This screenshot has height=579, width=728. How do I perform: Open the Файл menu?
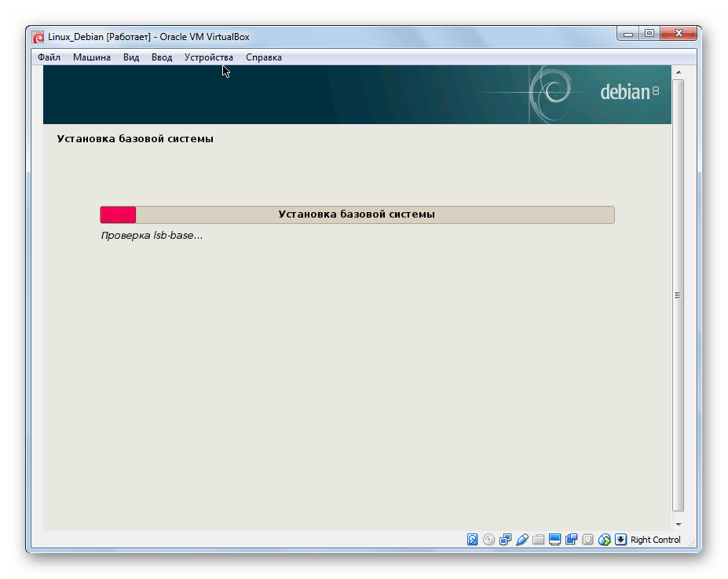point(49,57)
